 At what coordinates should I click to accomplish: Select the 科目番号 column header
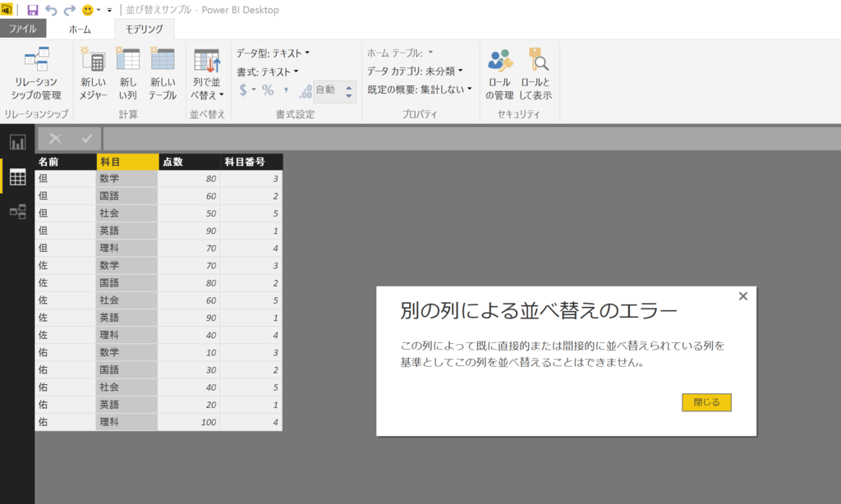(x=251, y=162)
